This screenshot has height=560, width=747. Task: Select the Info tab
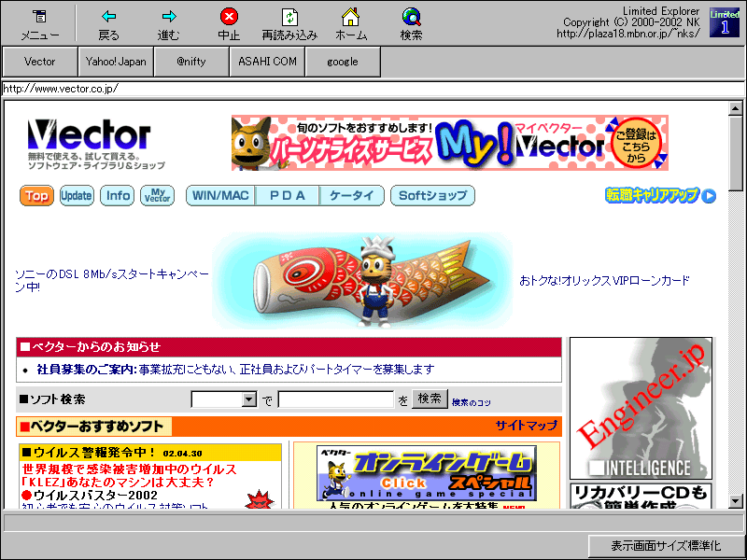pos(118,196)
